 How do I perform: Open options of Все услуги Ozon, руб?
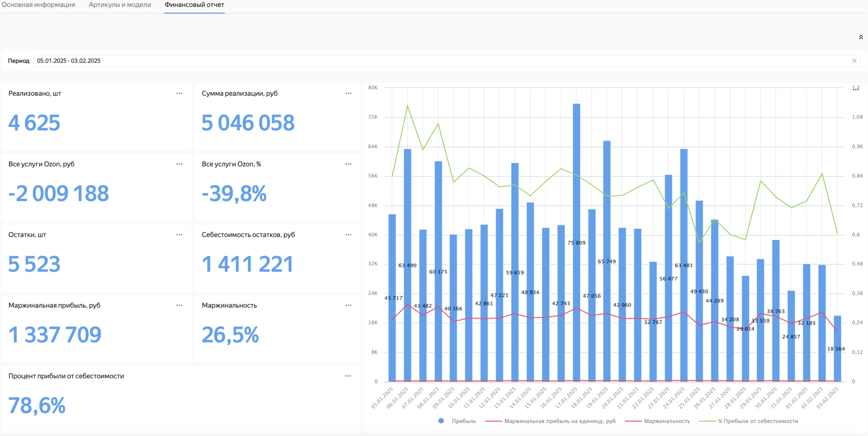[179, 164]
